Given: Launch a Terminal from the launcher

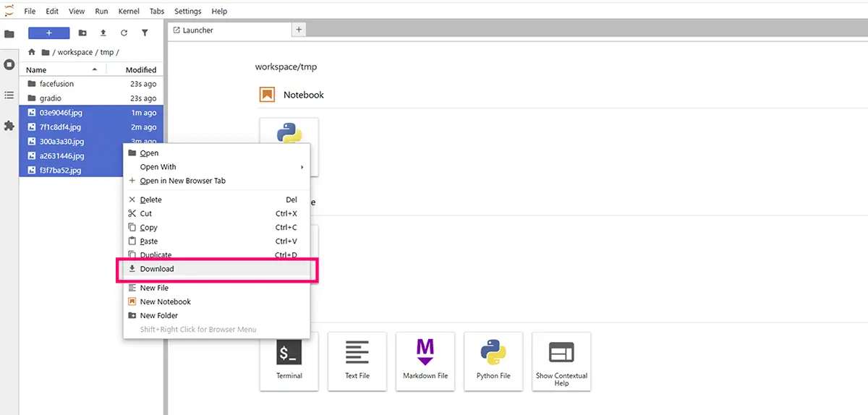Looking at the screenshot, I should [x=289, y=361].
